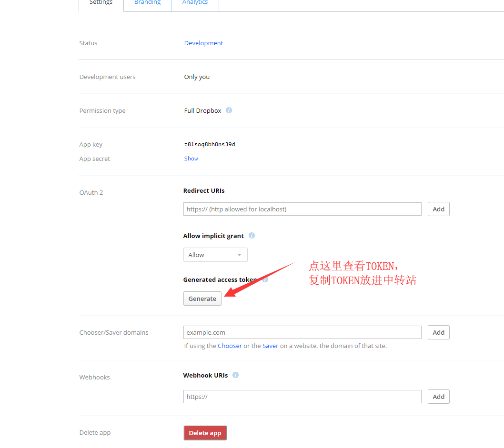Open the Settings tab
The width and height of the screenshot is (504, 448).
tap(101, 3)
